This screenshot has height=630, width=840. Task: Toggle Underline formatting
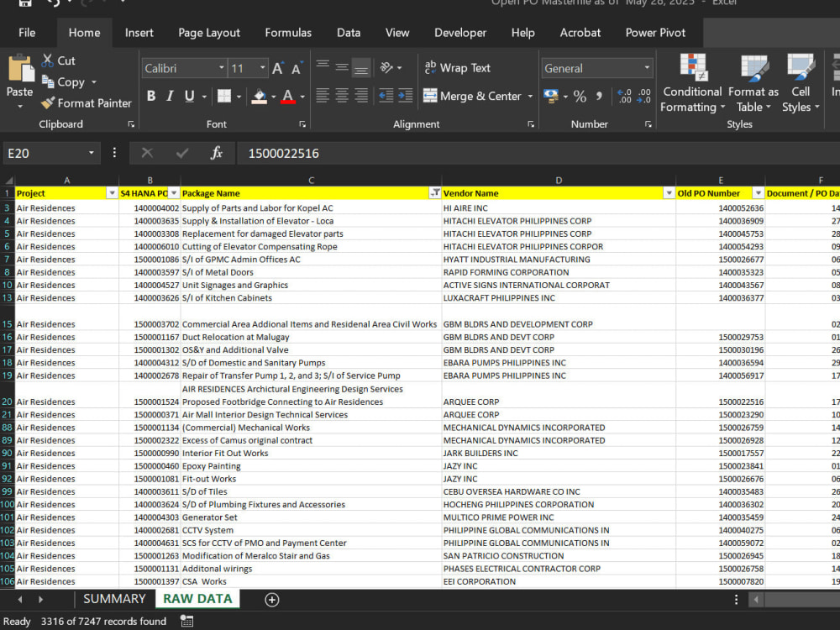189,96
